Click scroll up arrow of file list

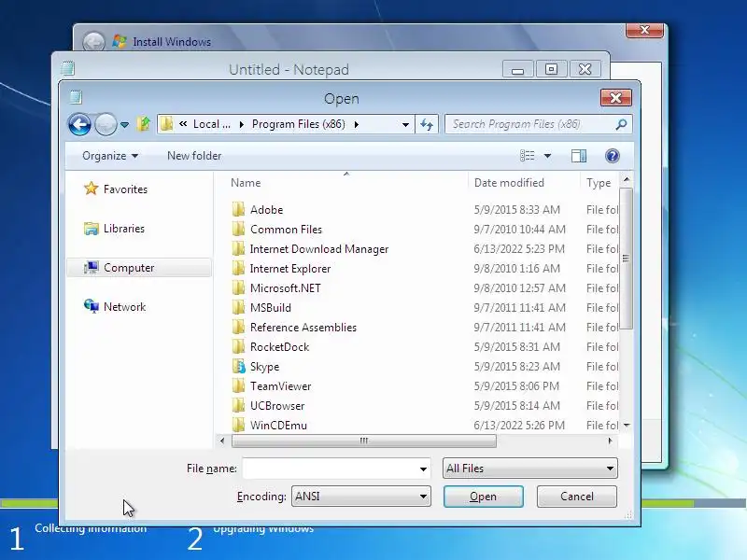click(627, 179)
